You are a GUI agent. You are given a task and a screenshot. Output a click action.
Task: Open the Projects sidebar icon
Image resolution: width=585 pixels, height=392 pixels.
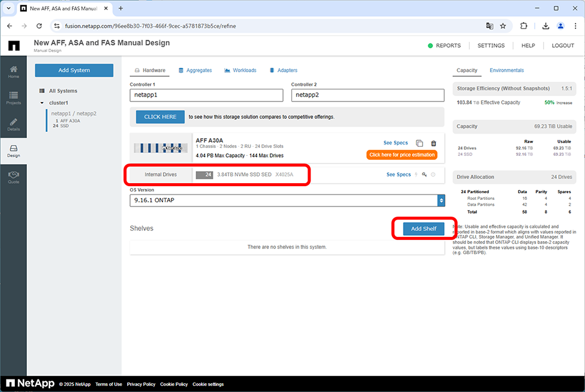(x=13, y=98)
